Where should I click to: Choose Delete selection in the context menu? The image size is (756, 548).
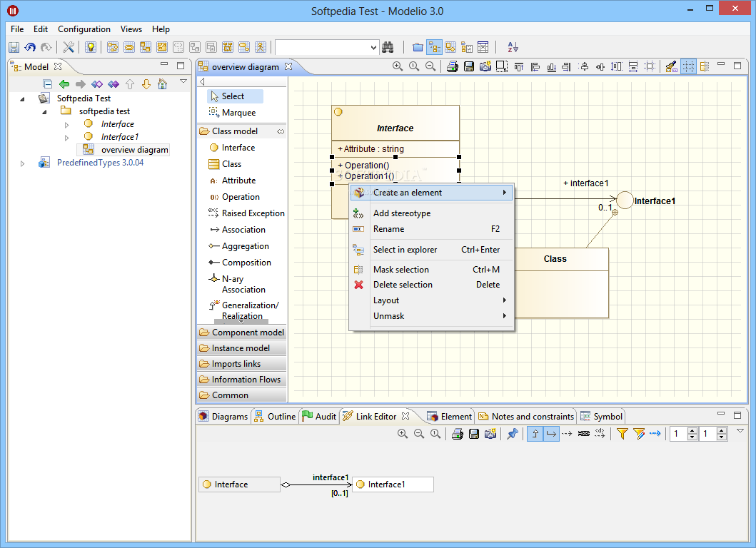tap(432, 285)
